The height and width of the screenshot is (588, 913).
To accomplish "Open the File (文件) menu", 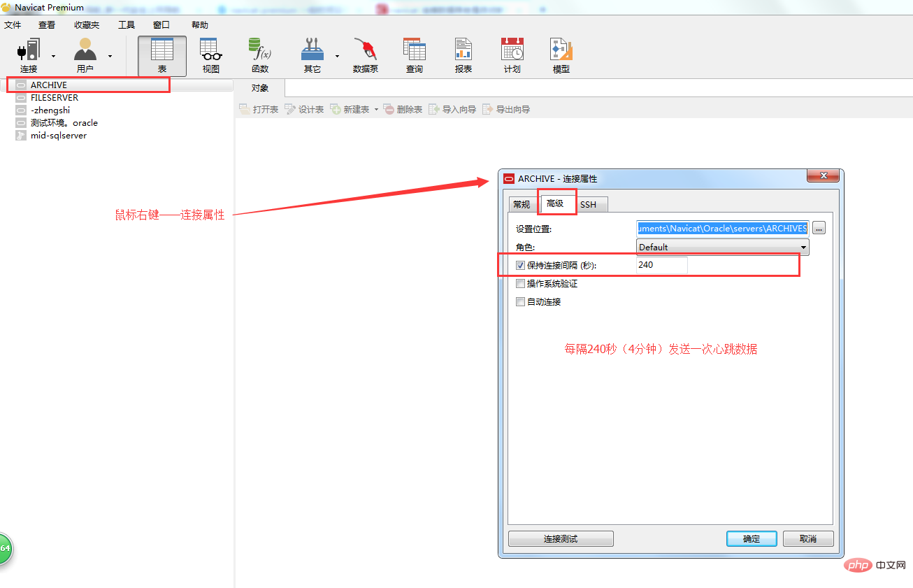I will point(13,24).
